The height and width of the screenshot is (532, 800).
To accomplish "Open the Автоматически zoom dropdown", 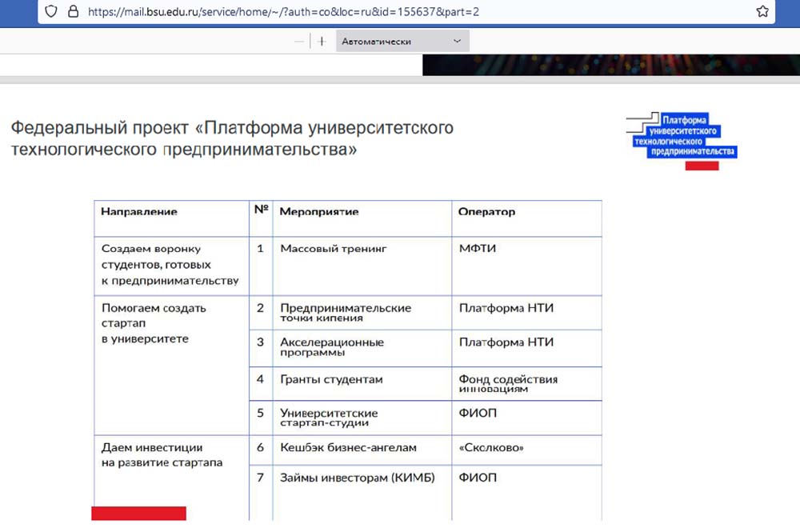I will [402, 41].
